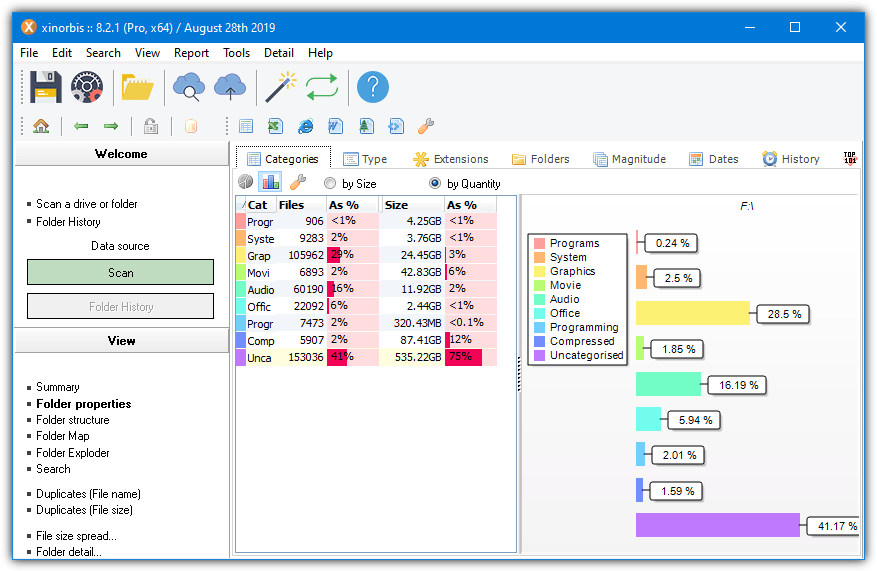Image resolution: width=877 pixels, height=571 pixels.
Task: Click the padlock icon in the toolbar
Action: 151,126
